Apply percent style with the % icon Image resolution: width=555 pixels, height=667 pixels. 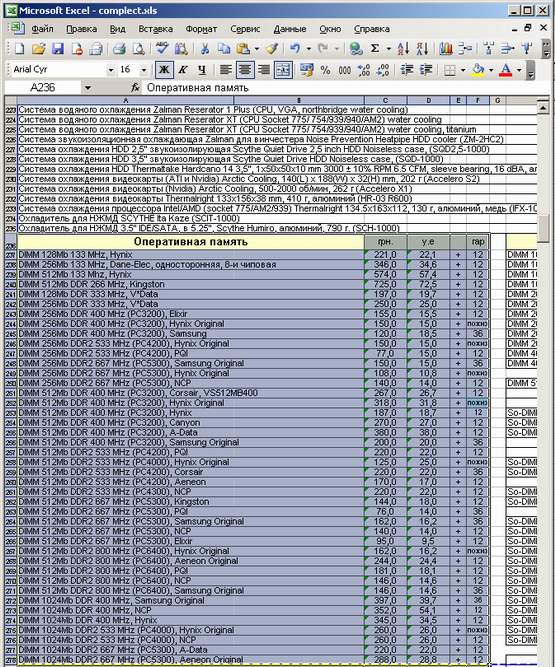click(x=326, y=70)
